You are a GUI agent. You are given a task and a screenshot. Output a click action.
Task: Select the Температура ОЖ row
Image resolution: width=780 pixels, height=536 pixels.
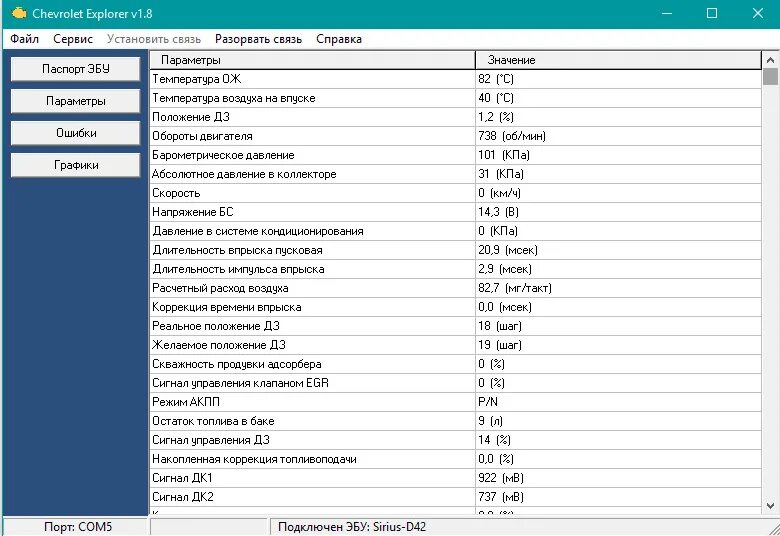point(456,79)
